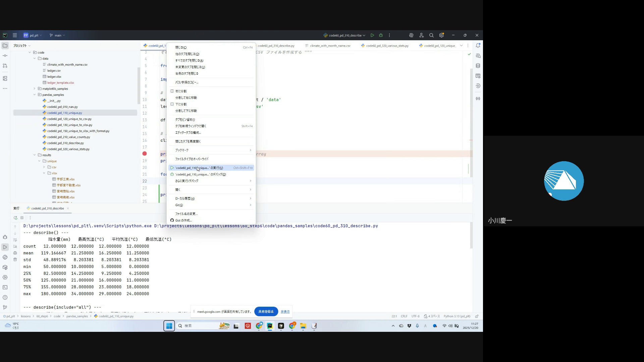Click the Debug bug icon in toolbar

(381, 35)
